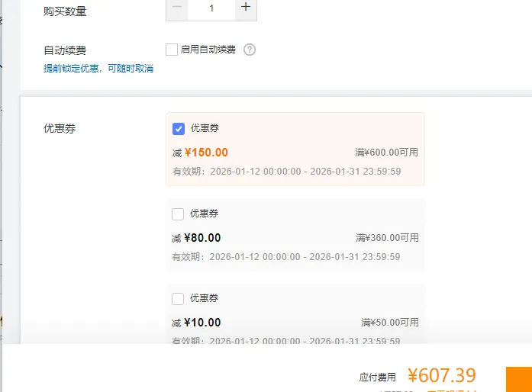Viewport: 532px width, 392px height.
Task: Click the 自动续费 label
Action: point(65,50)
